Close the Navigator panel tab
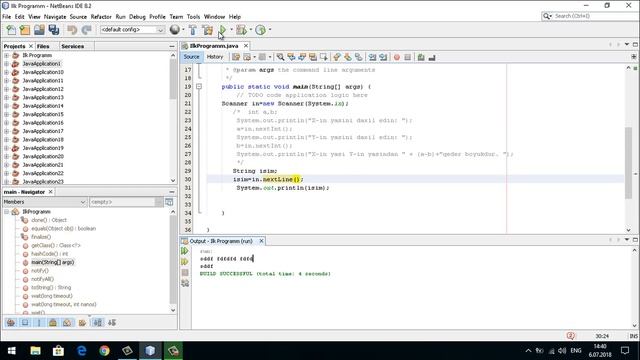 point(51,192)
